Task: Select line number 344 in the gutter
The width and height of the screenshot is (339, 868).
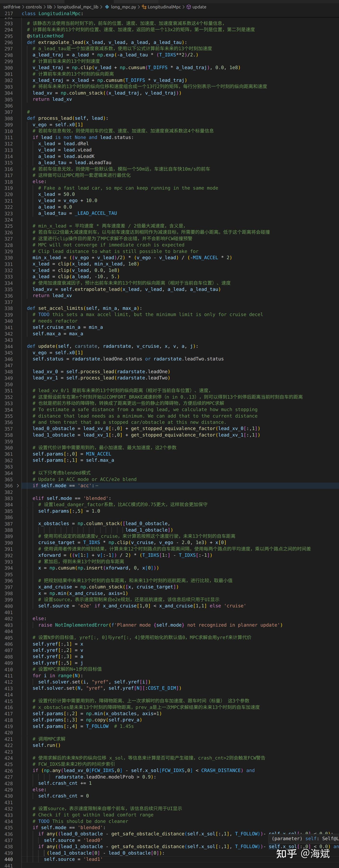Action: click(x=8, y=346)
